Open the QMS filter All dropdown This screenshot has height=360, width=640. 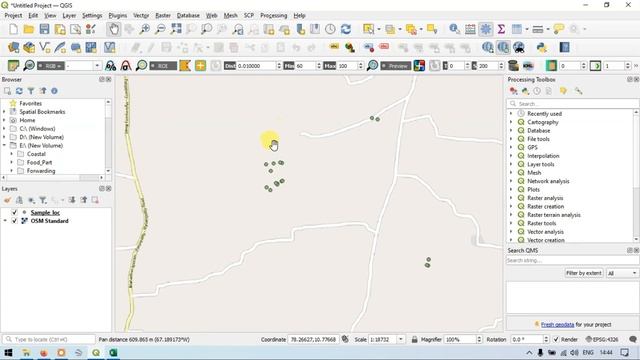(622, 273)
